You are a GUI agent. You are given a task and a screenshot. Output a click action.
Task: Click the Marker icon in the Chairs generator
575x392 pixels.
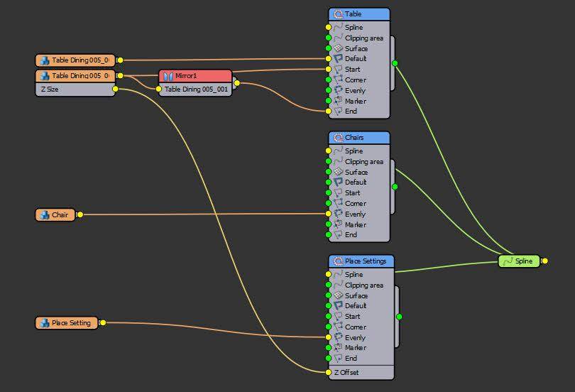coord(339,224)
